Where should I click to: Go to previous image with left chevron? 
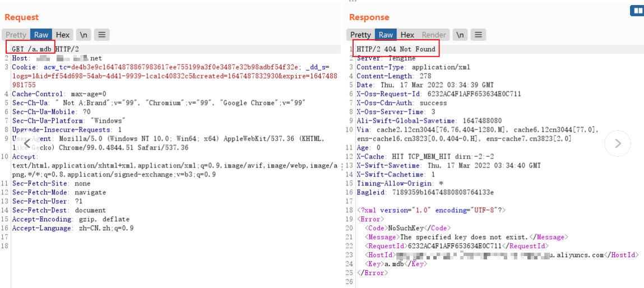[x=27, y=144]
